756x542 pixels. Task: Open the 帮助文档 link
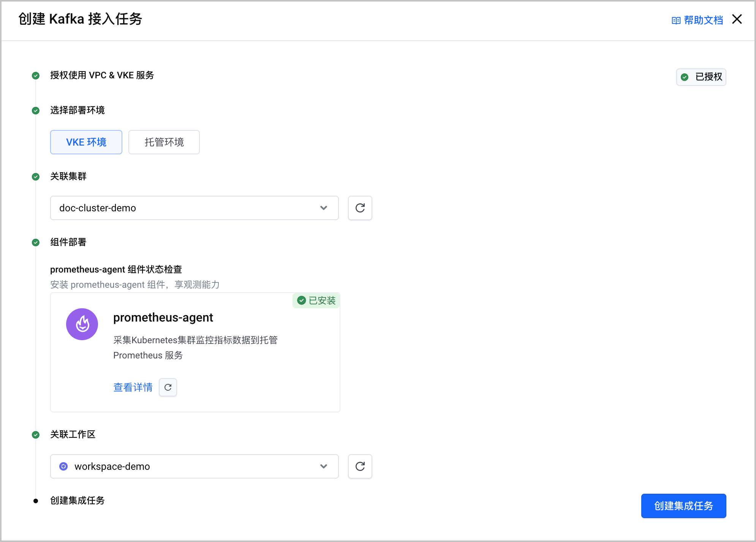[703, 20]
